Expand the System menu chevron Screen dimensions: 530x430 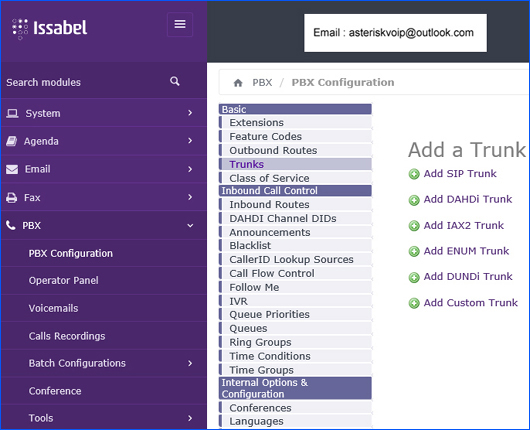coord(190,113)
